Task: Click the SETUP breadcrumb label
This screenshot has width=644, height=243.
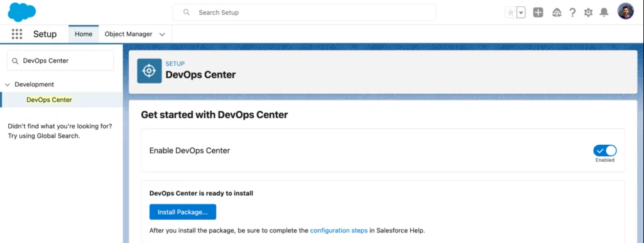Action: tap(175, 64)
